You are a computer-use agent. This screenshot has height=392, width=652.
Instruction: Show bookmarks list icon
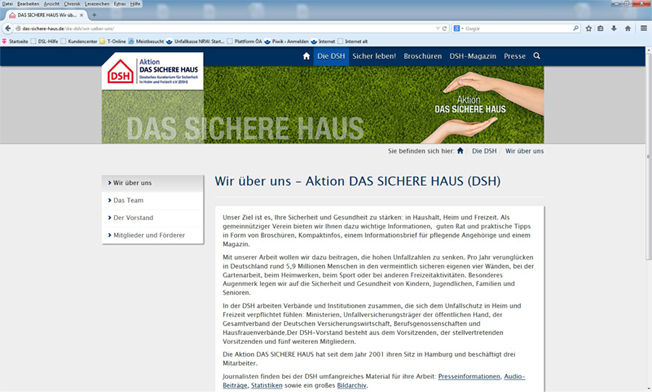point(600,28)
